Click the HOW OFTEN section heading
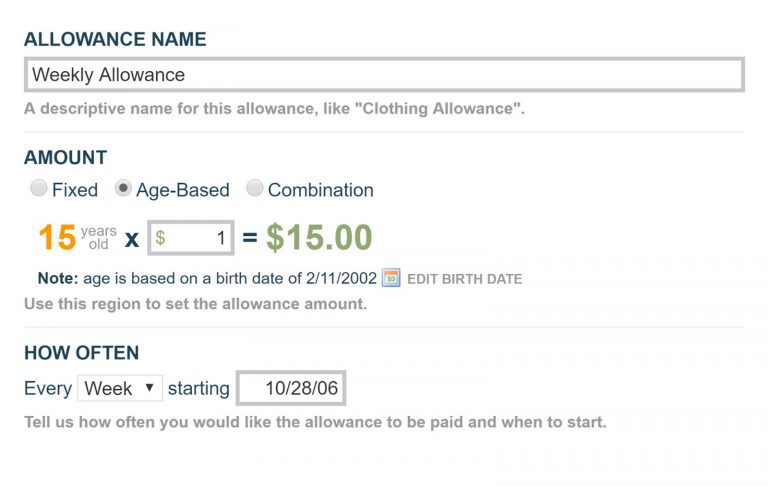768x487 pixels. click(82, 353)
